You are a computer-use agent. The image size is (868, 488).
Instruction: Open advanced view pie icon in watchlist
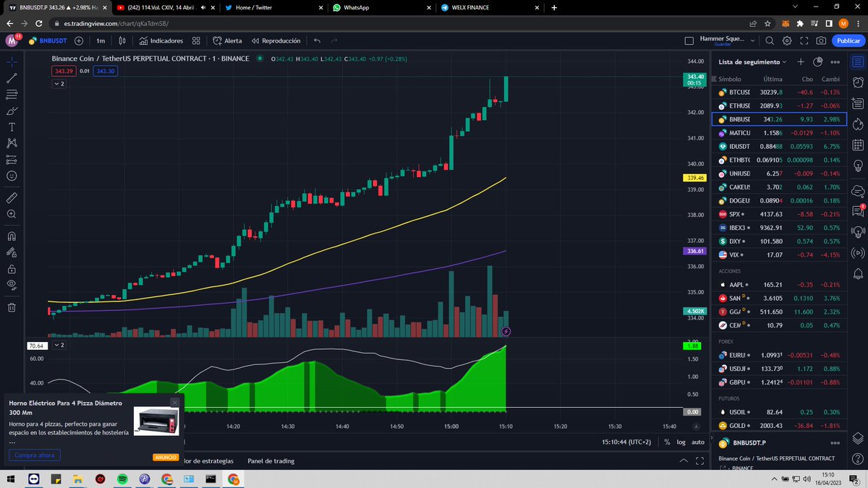pyautogui.click(x=818, y=62)
